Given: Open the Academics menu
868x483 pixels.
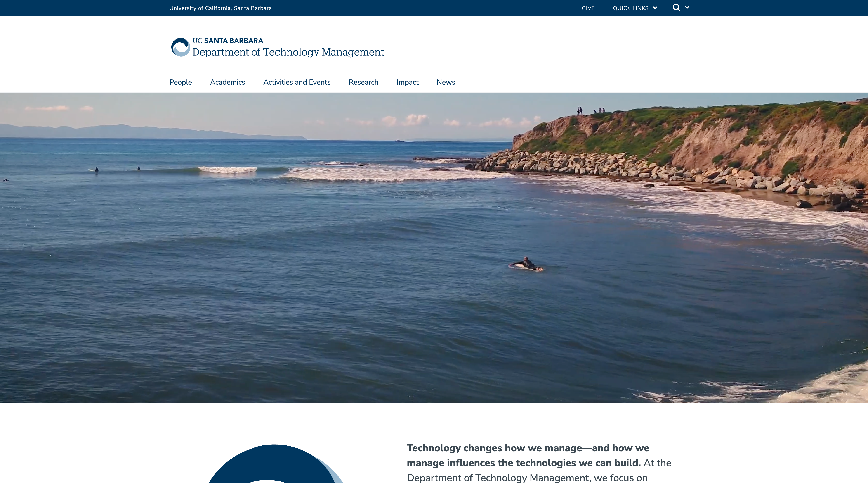Looking at the screenshot, I should (x=227, y=82).
